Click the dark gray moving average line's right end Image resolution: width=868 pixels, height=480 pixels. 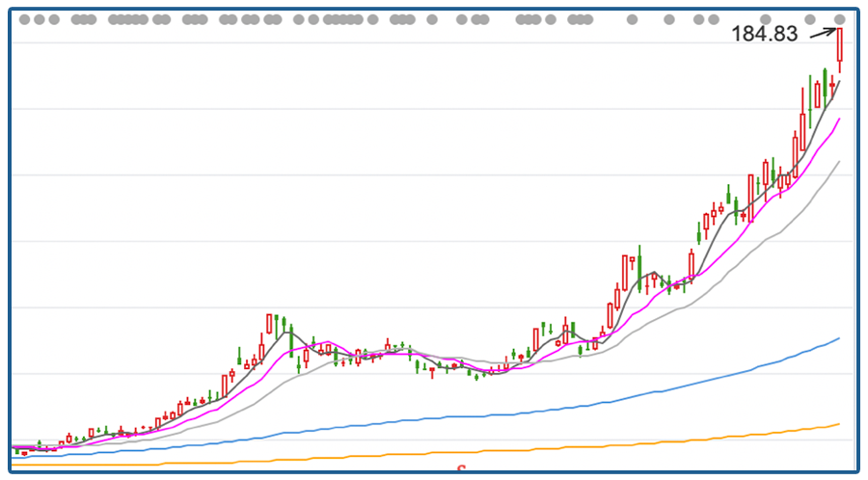pos(838,83)
